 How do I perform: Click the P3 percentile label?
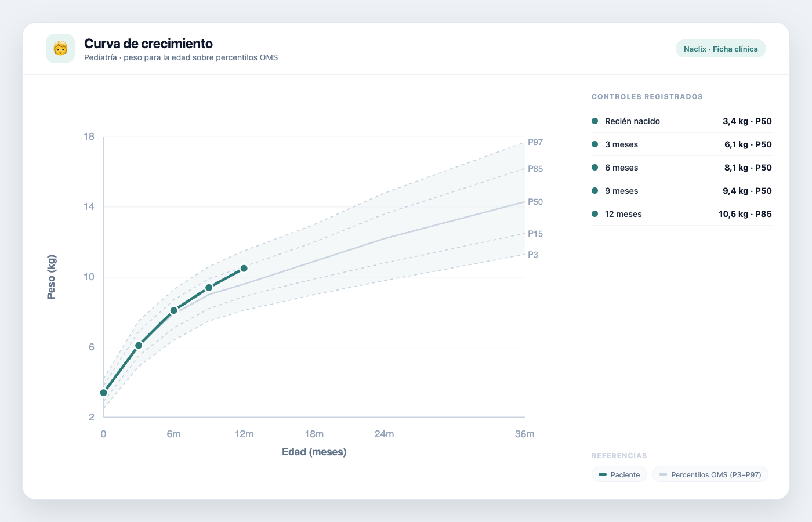[x=533, y=255]
